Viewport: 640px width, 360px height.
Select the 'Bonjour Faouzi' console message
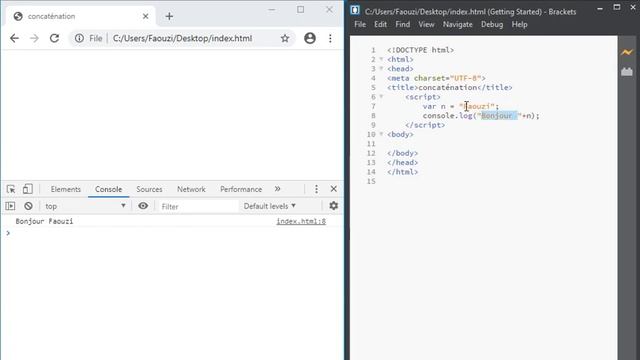click(44, 221)
